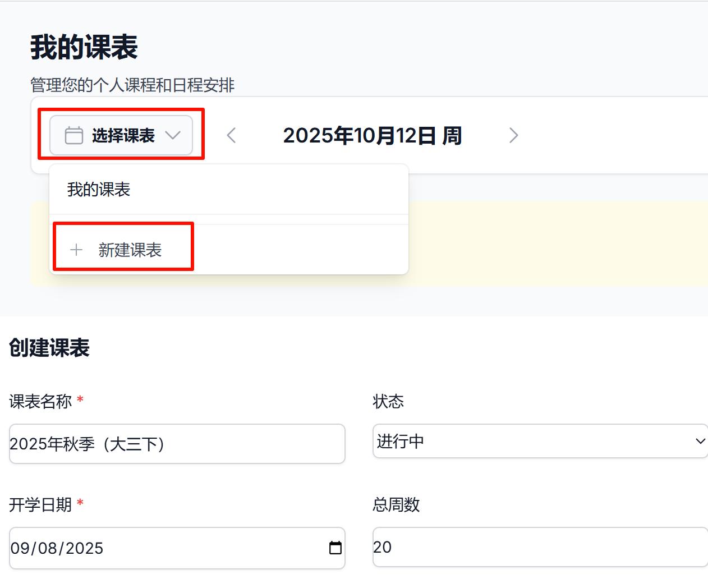This screenshot has width=708, height=588.
Task: Go to previous week with left arrow
Action: (231, 135)
